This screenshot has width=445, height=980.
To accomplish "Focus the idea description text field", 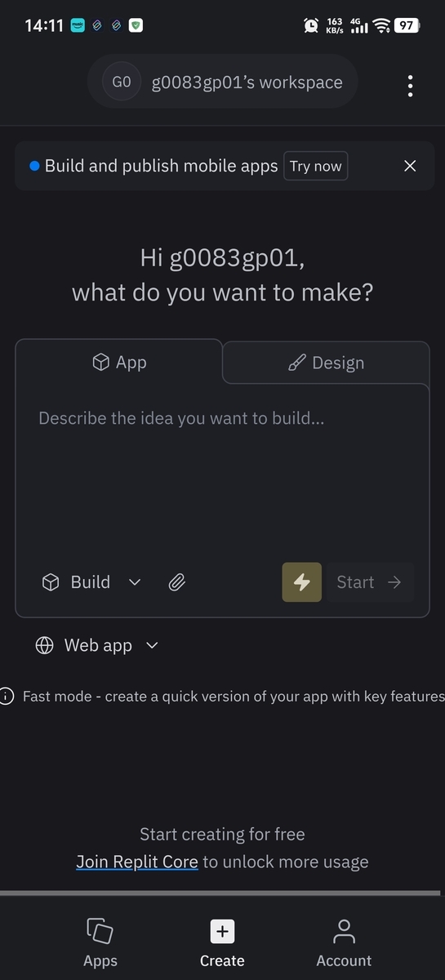I will coord(222,474).
